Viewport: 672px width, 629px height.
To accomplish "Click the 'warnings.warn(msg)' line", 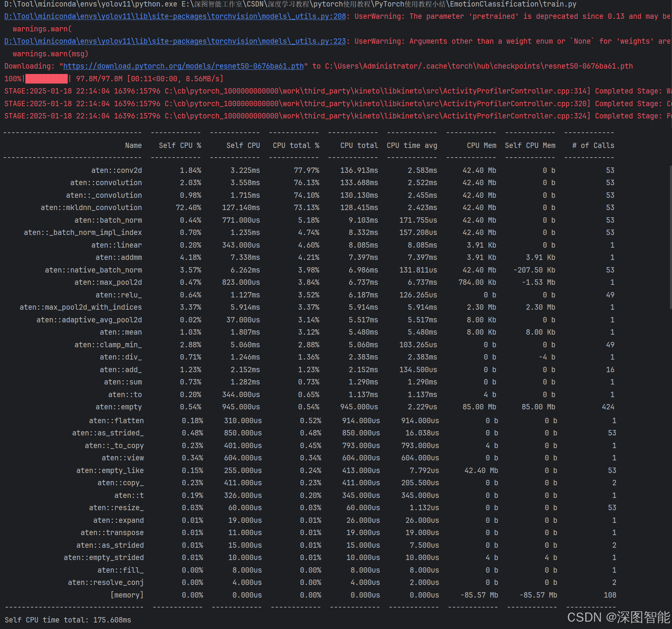I will 51,54.
